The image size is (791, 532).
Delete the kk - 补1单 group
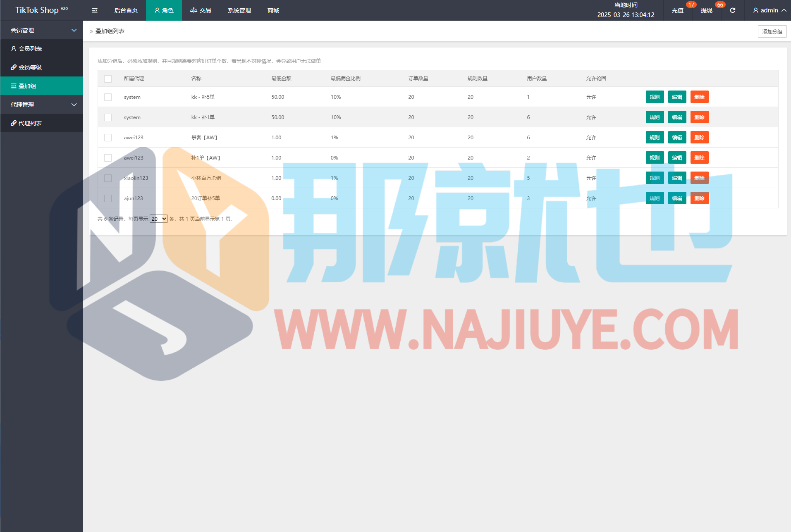pos(699,117)
